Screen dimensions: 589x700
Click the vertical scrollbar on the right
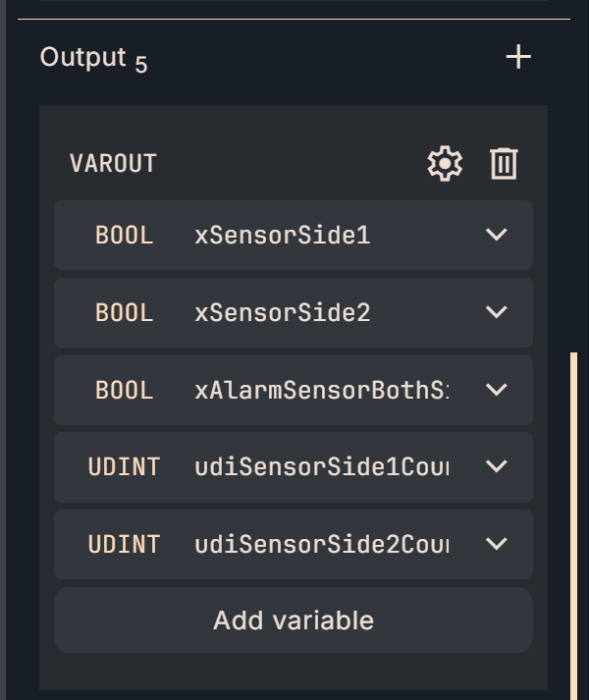(x=573, y=520)
